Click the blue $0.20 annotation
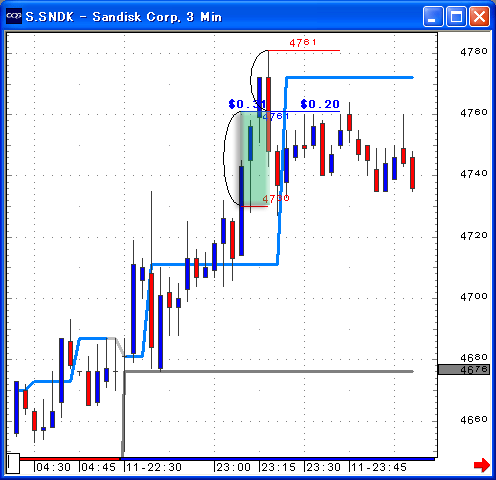The width and height of the screenshot is (496, 480). [320, 104]
